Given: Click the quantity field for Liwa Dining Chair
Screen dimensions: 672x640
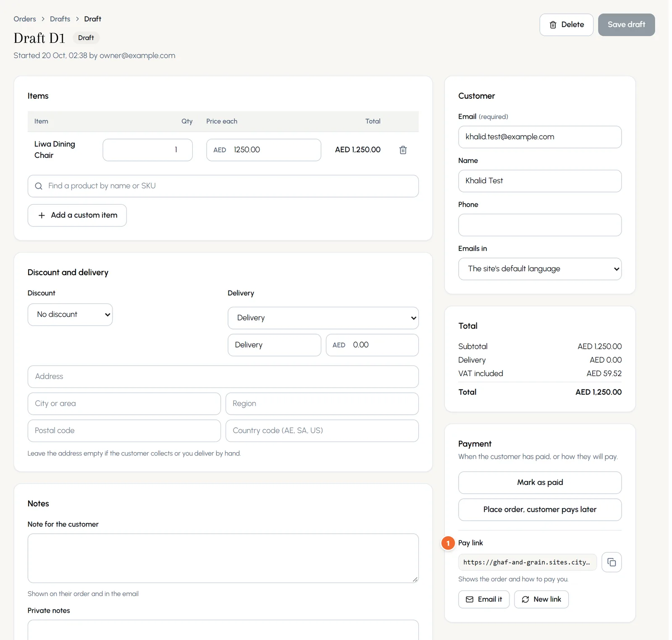Looking at the screenshot, I should click(148, 150).
